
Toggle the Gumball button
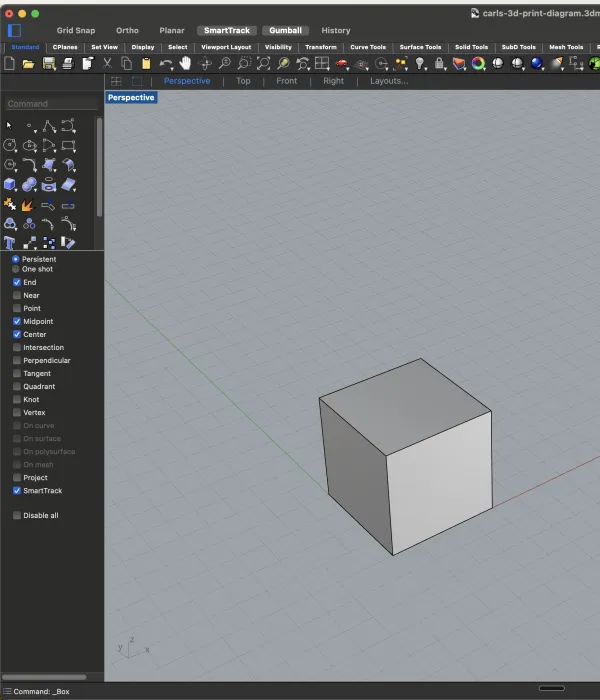coord(285,30)
